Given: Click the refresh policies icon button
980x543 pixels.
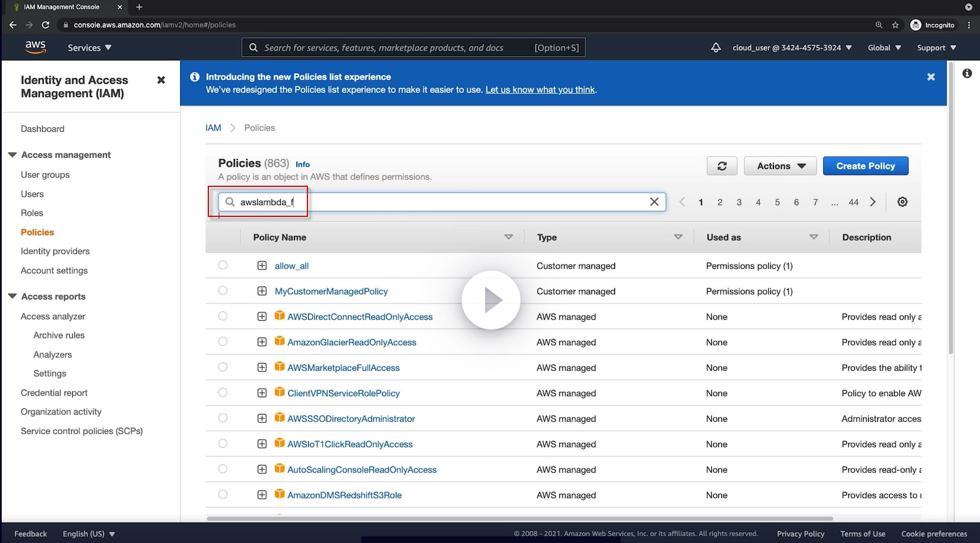Looking at the screenshot, I should click(722, 166).
